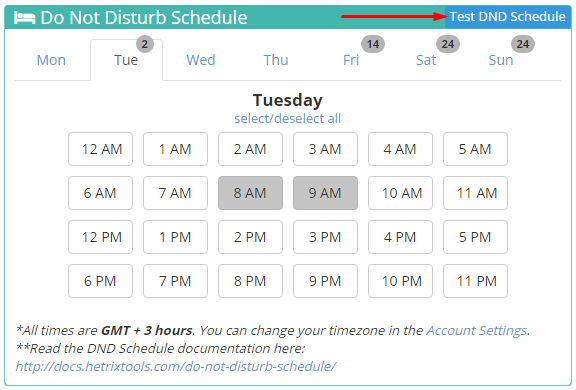The image size is (576, 390).
Task: Toggle the 6 PM hour
Action: pyautogui.click(x=100, y=281)
